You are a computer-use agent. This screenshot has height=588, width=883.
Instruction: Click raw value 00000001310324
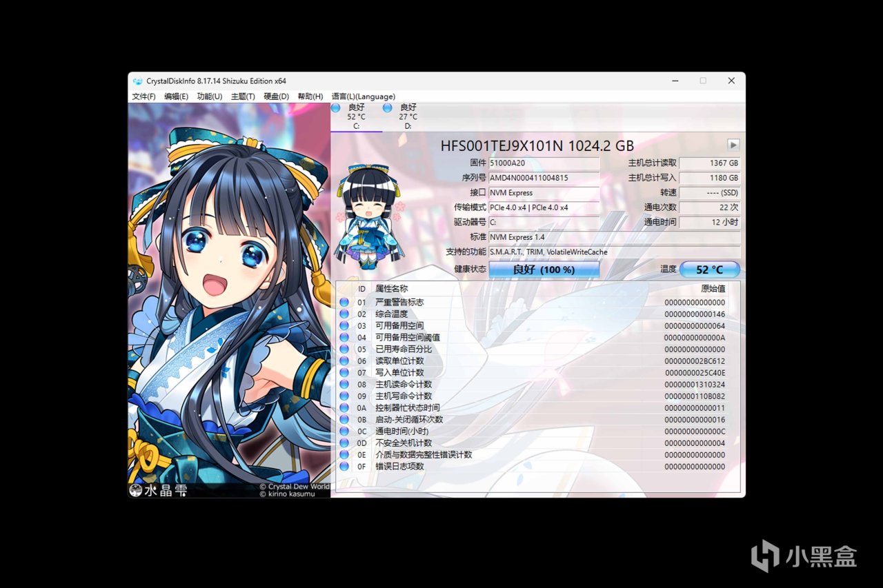point(695,384)
